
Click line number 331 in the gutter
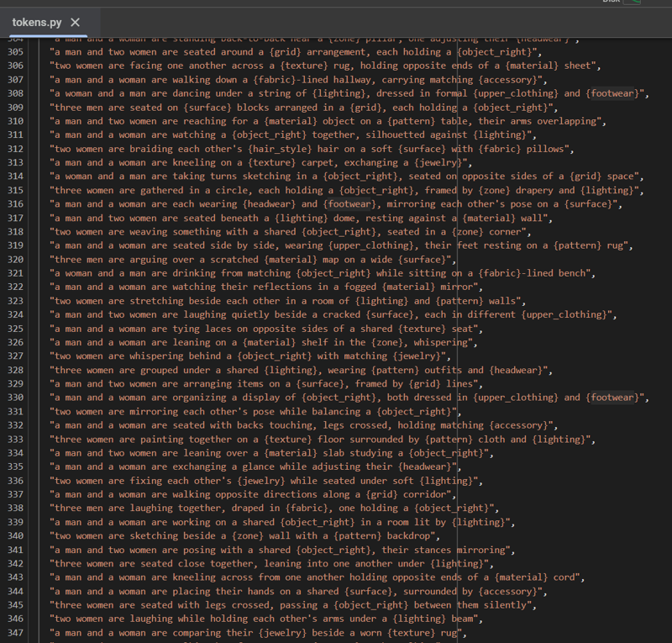pos(15,411)
